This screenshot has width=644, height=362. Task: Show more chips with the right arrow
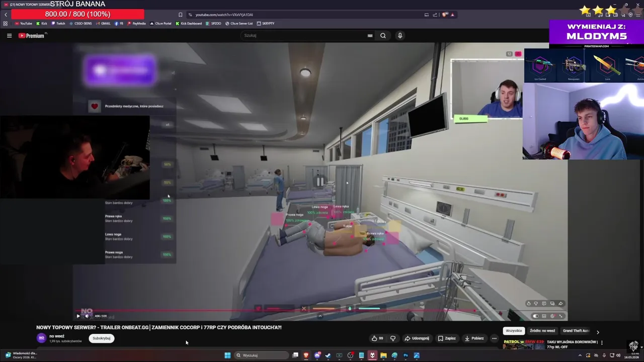click(x=598, y=332)
